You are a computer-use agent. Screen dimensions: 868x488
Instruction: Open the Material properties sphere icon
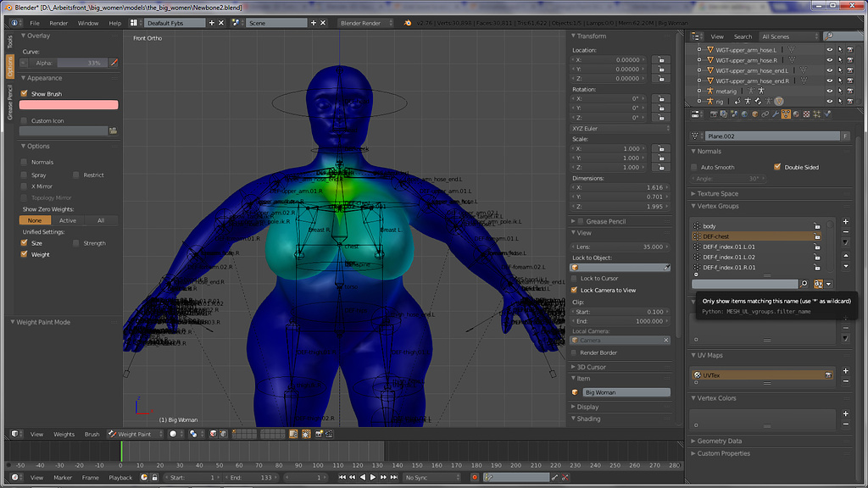(x=796, y=114)
